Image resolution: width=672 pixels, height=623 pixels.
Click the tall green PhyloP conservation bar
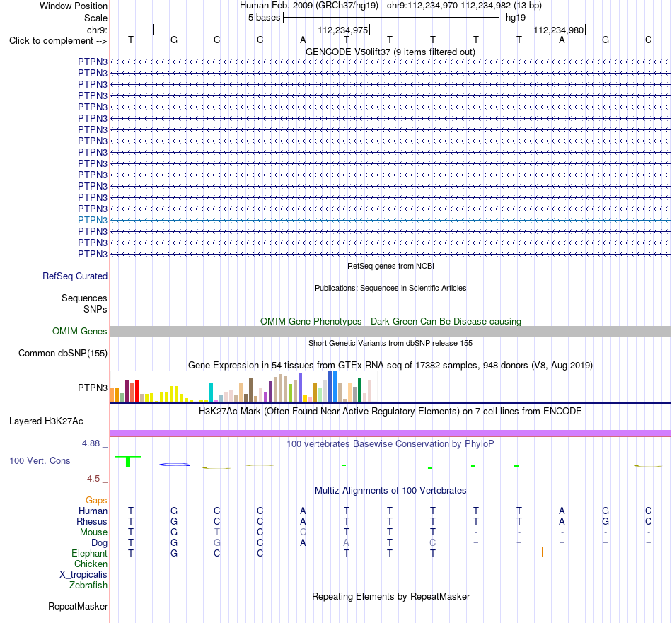(x=128, y=462)
